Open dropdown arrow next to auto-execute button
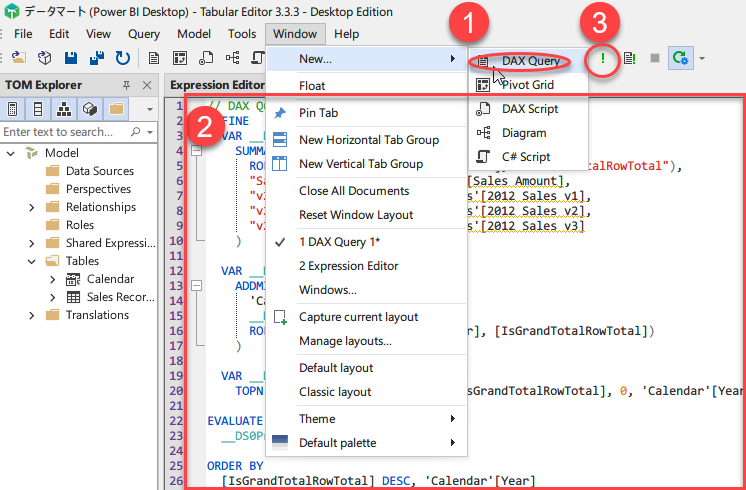The width and height of the screenshot is (746, 490). 702,59
